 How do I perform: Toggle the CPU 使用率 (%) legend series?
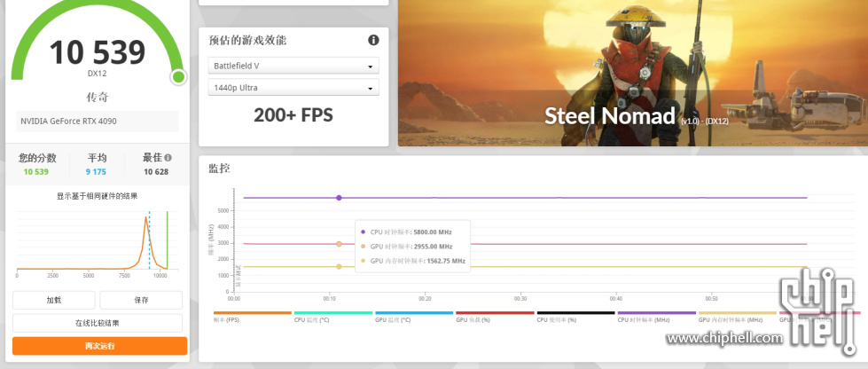click(575, 317)
